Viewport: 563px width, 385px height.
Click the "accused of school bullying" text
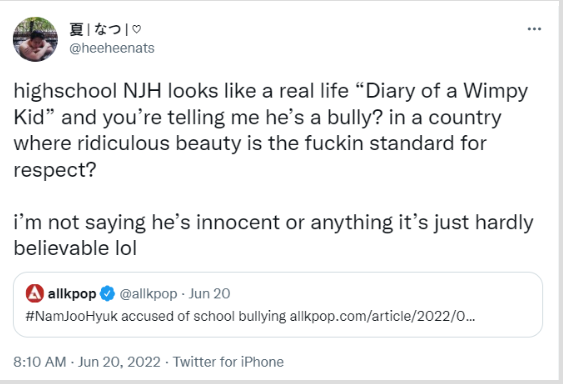click(x=204, y=316)
